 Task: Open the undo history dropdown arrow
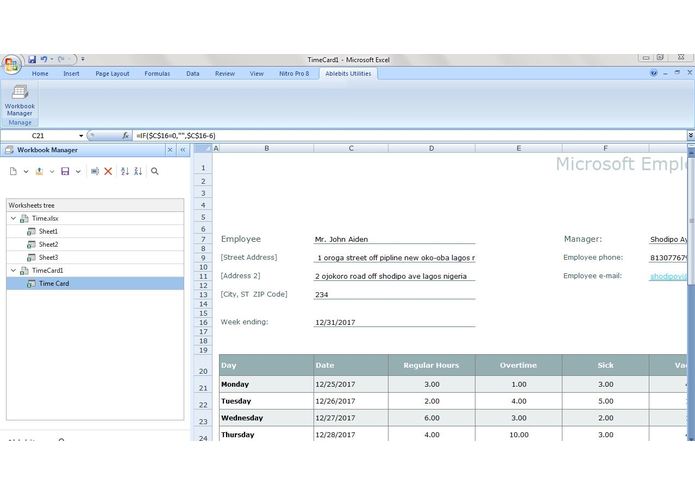point(52,59)
